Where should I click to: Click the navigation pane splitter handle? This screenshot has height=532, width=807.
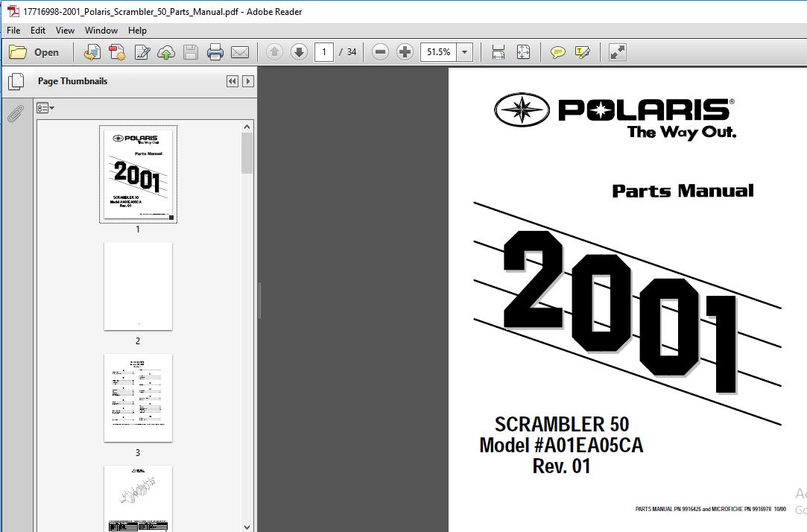259,300
